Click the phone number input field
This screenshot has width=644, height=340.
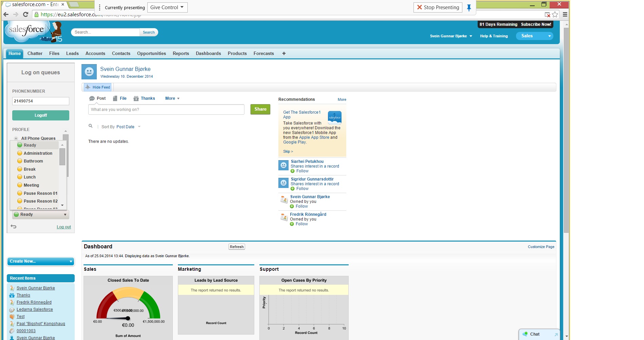pyautogui.click(x=41, y=101)
